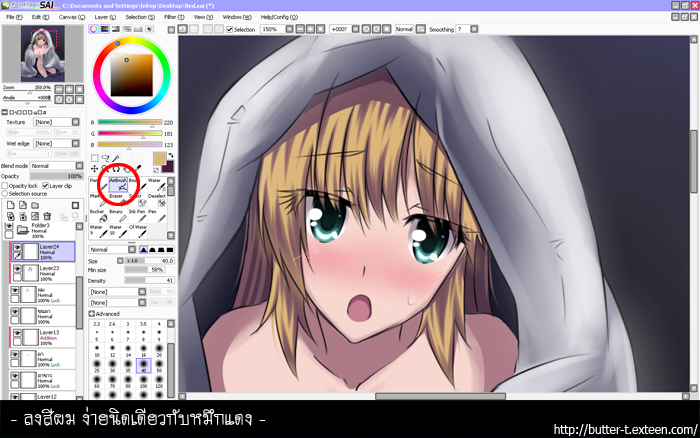Select the AirBrush tool

coord(118,184)
